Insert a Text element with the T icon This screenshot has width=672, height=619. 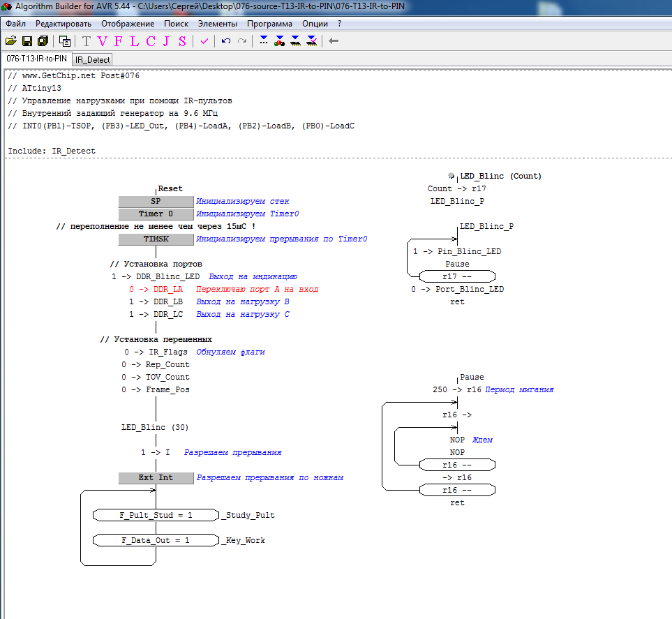87,41
